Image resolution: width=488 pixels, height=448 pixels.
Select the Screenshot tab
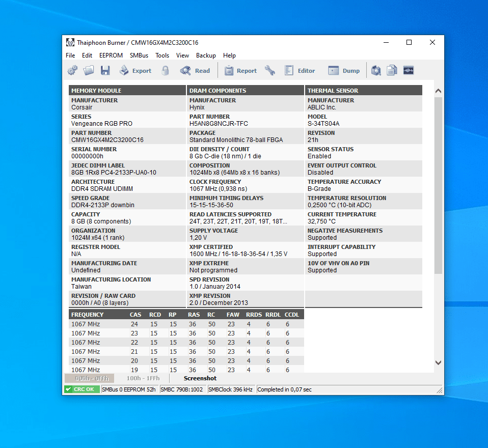tap(200, 378)
